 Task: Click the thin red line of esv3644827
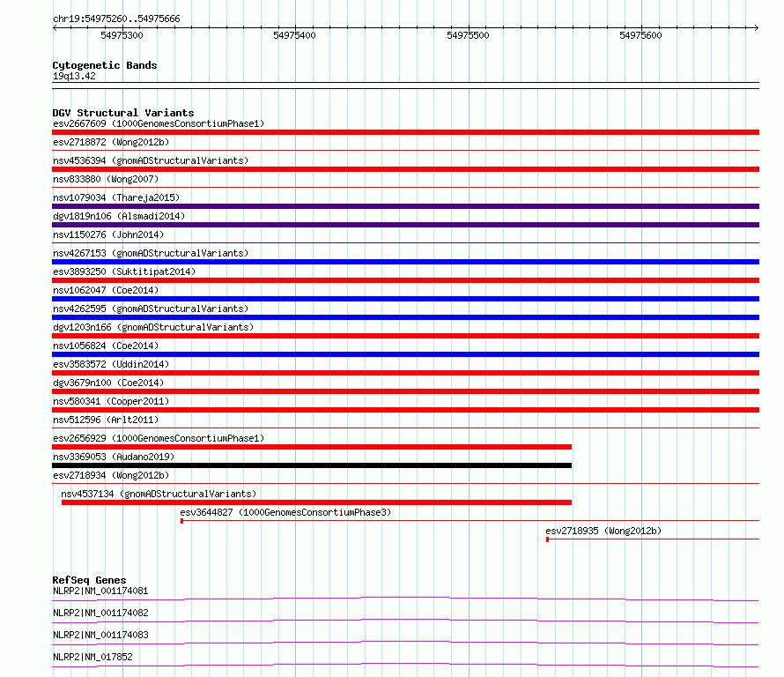[470, 521]
